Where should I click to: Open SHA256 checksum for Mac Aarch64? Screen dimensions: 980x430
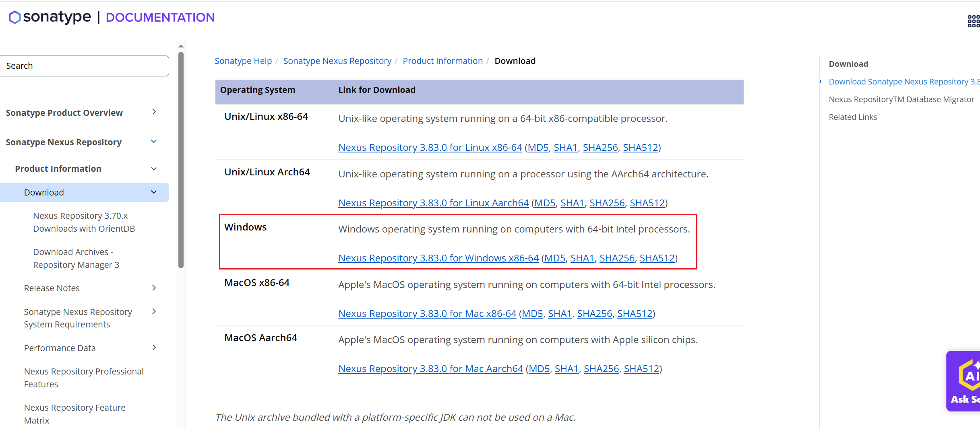602,369
